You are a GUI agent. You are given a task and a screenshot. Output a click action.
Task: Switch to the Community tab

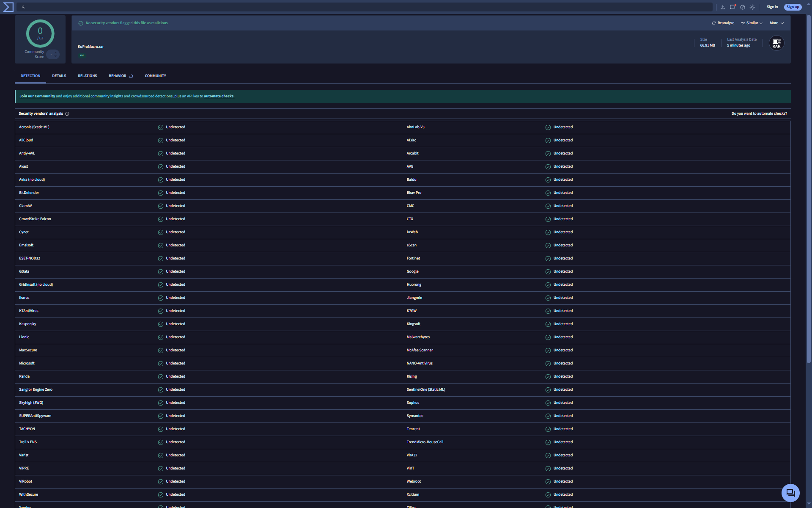point(156,76)
